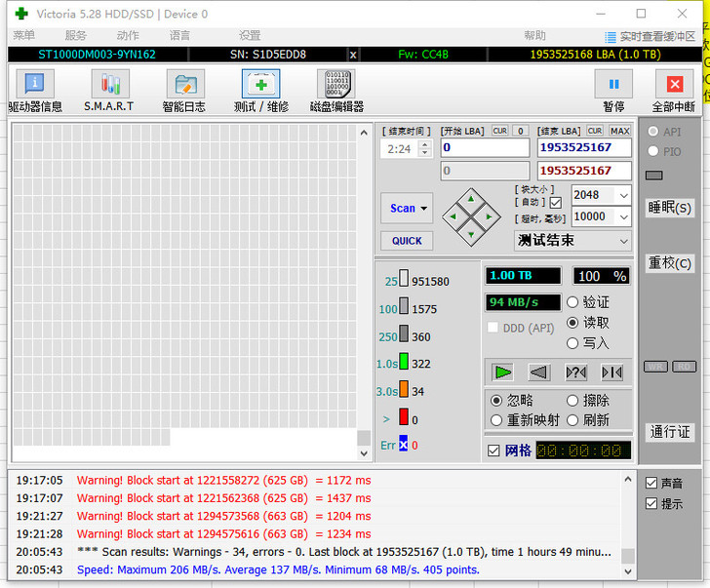
Task: Select the erase radio button
Action: point(572,401)
